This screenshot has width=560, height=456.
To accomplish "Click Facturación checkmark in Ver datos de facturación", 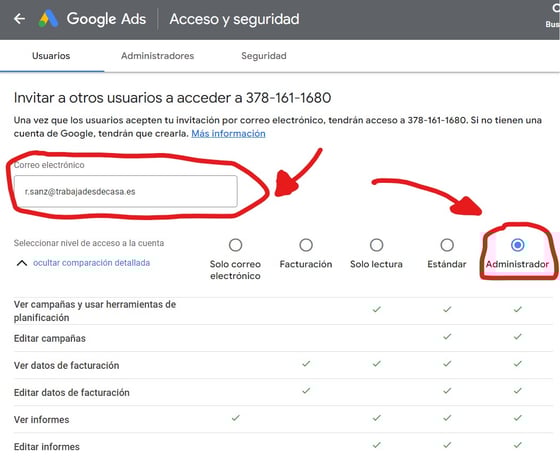I will point(306,364).
